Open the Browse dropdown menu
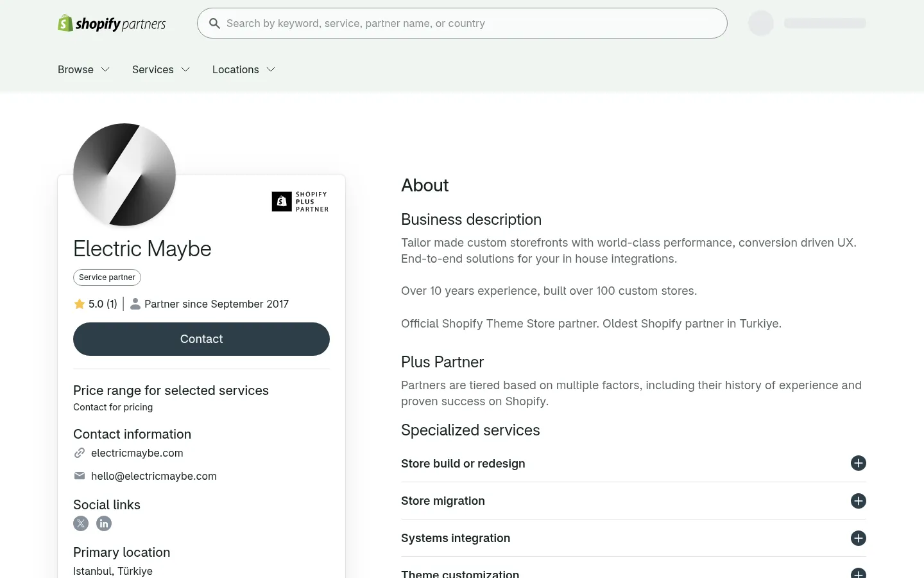Screen dimensions: 924x578 pyautogui.click(x=83, y=69)
